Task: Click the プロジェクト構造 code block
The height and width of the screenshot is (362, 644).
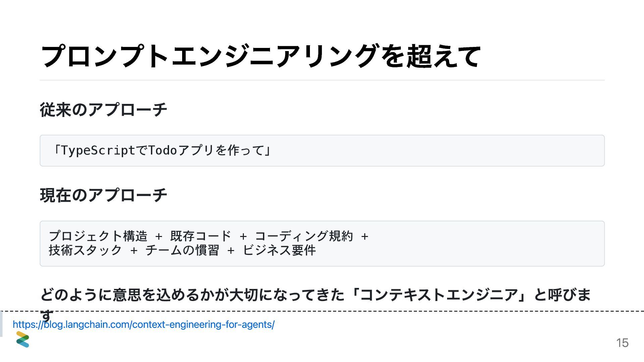Action: tap(322, 243)
